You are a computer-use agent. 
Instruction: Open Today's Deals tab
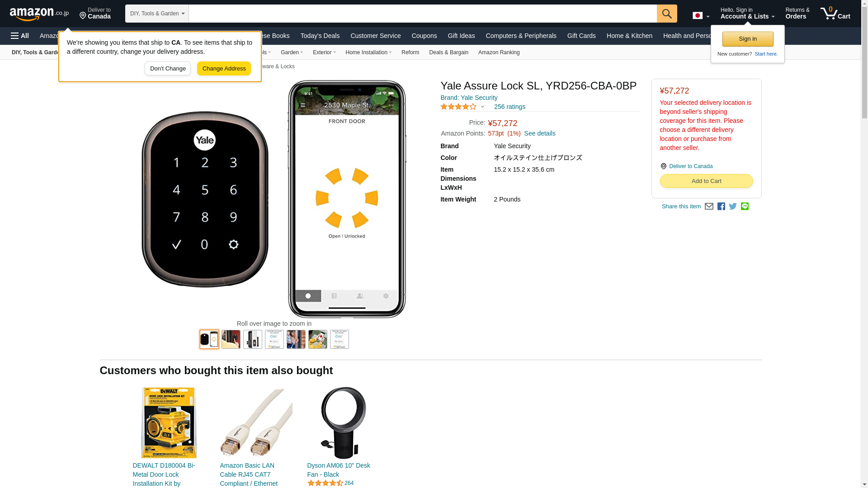(320, 36)
